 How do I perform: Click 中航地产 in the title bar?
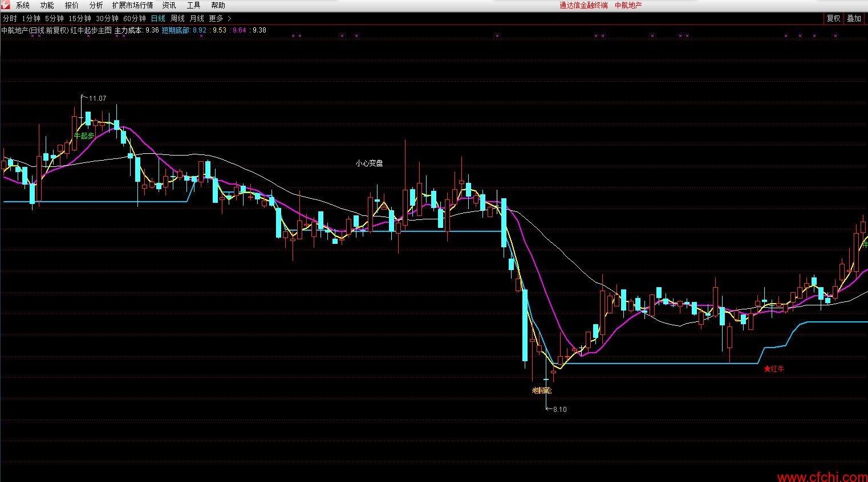click(x=628, y=5)
